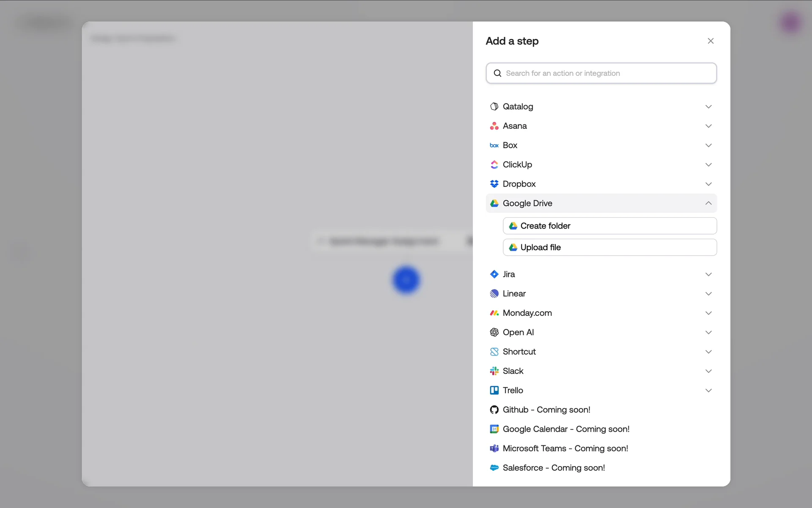Close the Add a step panel
812x508 pixels.
coord(710,41)
